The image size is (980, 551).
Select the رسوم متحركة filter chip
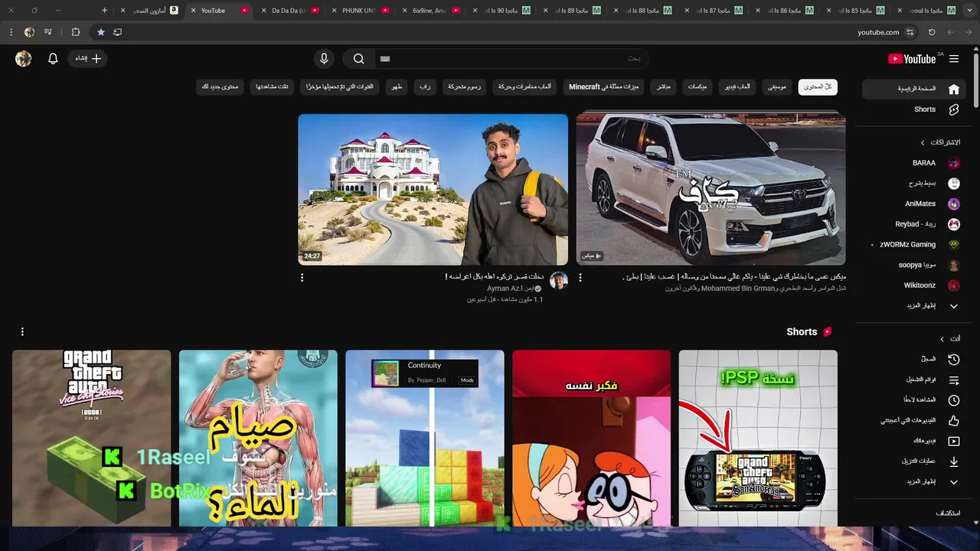pos(464,87)
